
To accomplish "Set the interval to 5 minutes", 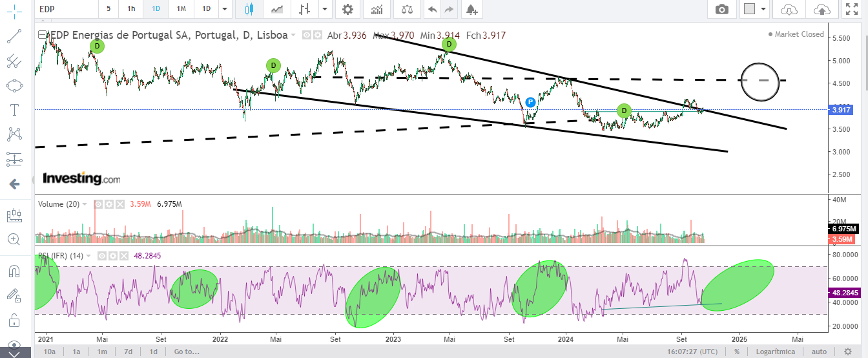I will [x=108, y=9].
